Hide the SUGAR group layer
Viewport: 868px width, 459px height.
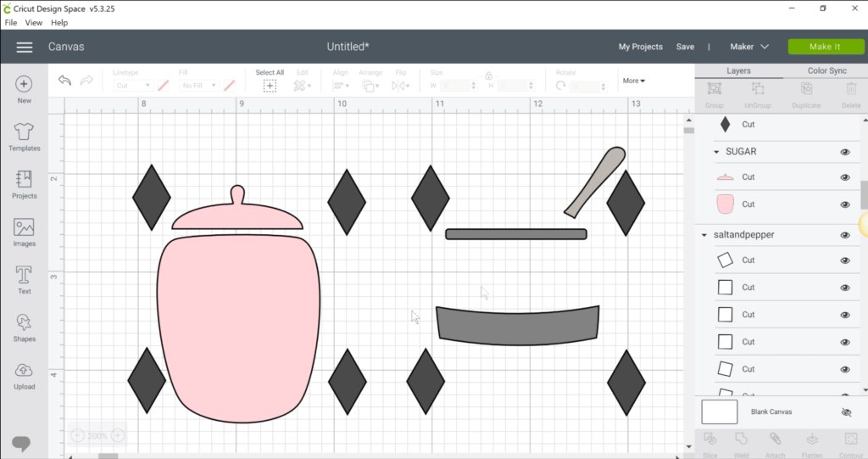tap(845, 152)
